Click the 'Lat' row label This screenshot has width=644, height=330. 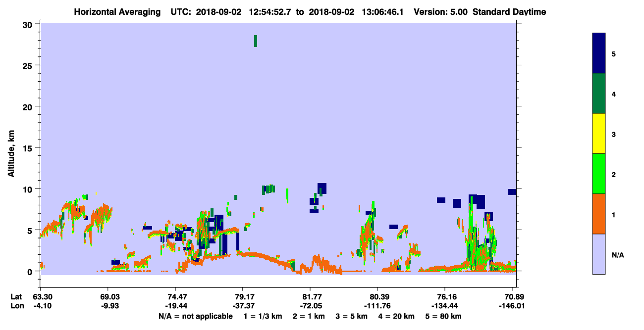[x=16, y=297]
